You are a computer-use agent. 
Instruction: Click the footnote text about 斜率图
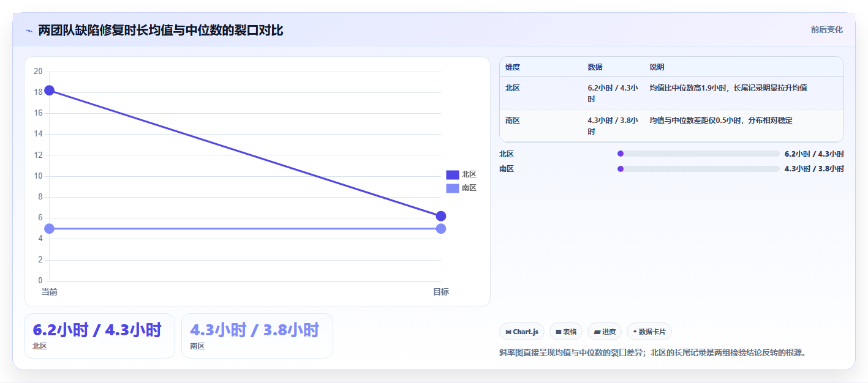click(652, 353)
